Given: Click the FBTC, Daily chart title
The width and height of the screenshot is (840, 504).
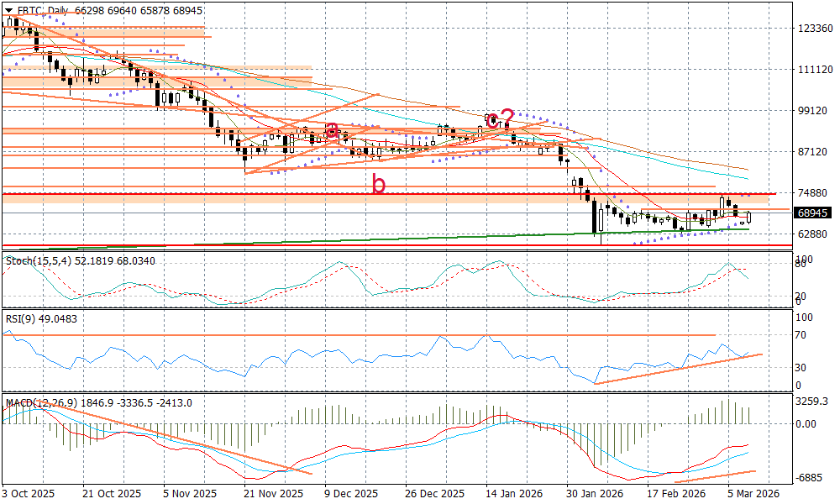Looking at the screenshot, I should point(44,10).
